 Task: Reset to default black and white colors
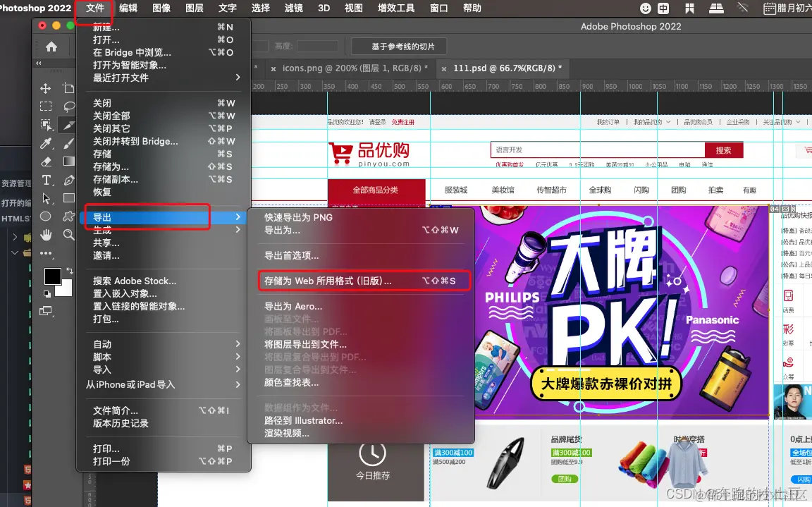coord(47,293)
